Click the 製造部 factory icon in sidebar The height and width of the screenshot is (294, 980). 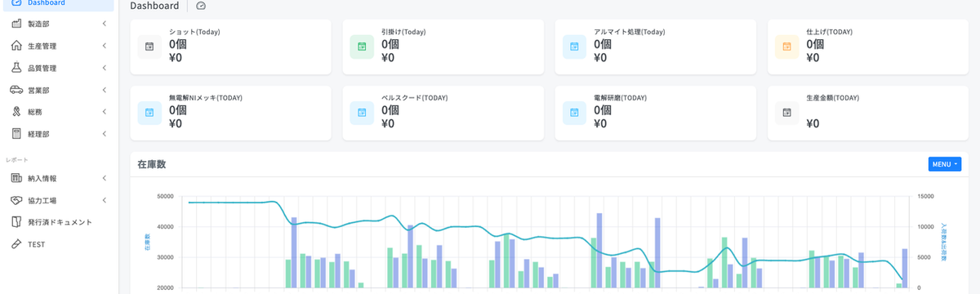[16, 24]
